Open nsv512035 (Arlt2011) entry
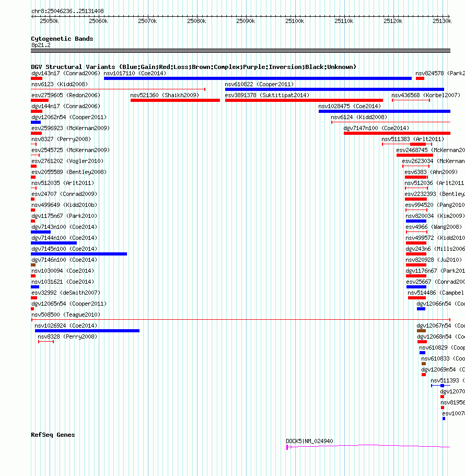The width and height of the screenshot is (465, 476). [x=63, y=183]
